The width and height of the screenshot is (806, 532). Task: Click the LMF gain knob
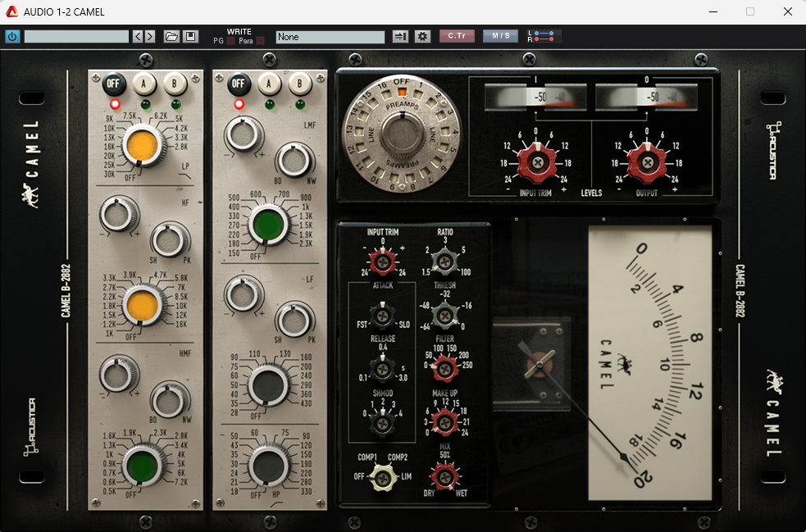(x=244, y=134)
